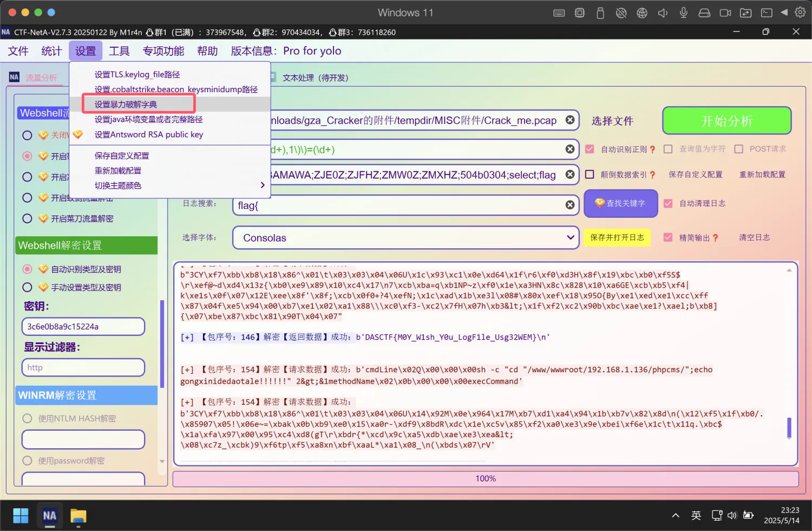Click the 显示过滤器 field showing http
812x531 pixels.
point(83,367)
